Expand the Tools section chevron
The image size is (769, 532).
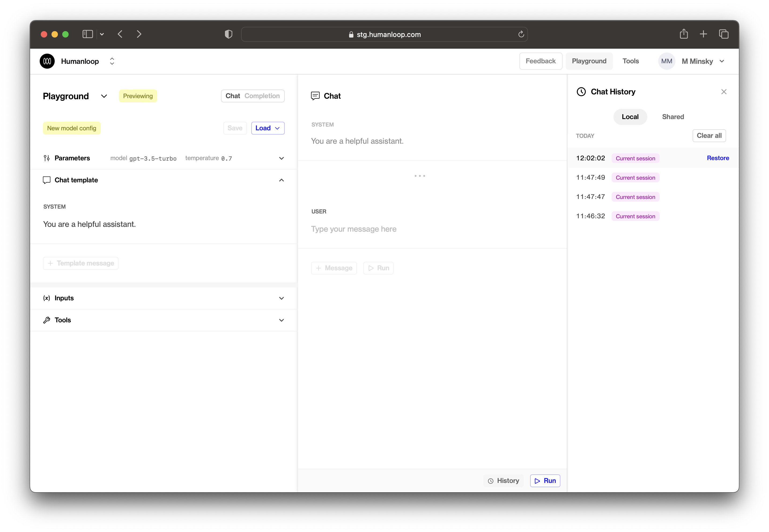[x=281, y=320]
